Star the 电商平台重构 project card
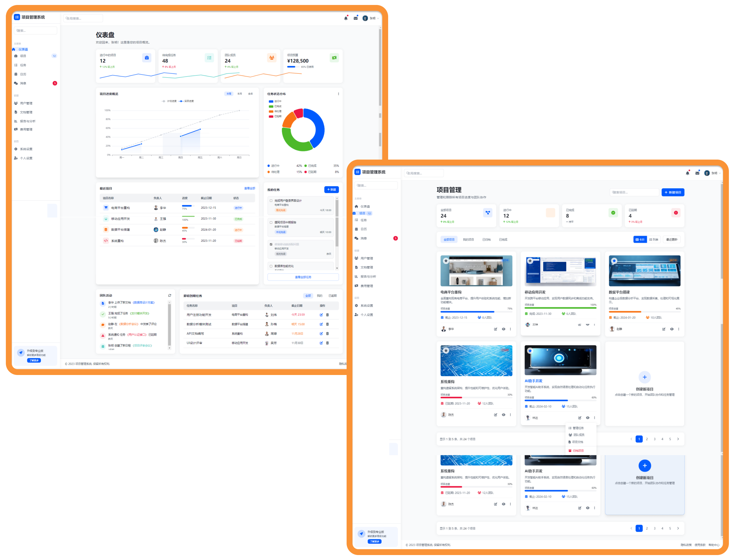This screenshot has height=560, width=740. click(445, 261)
